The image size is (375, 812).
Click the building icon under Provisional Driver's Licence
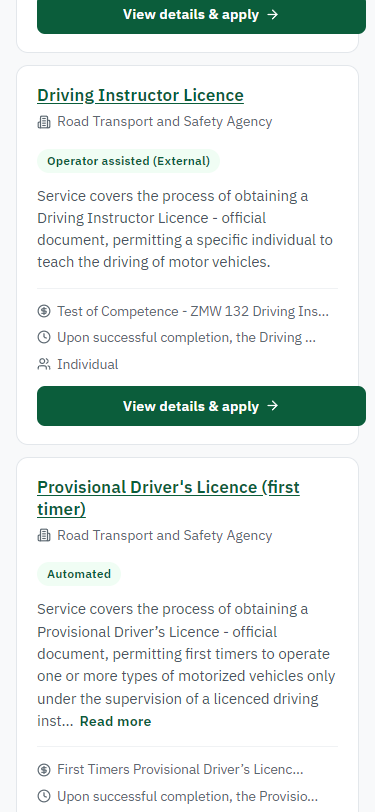click(x=44, y=535)
